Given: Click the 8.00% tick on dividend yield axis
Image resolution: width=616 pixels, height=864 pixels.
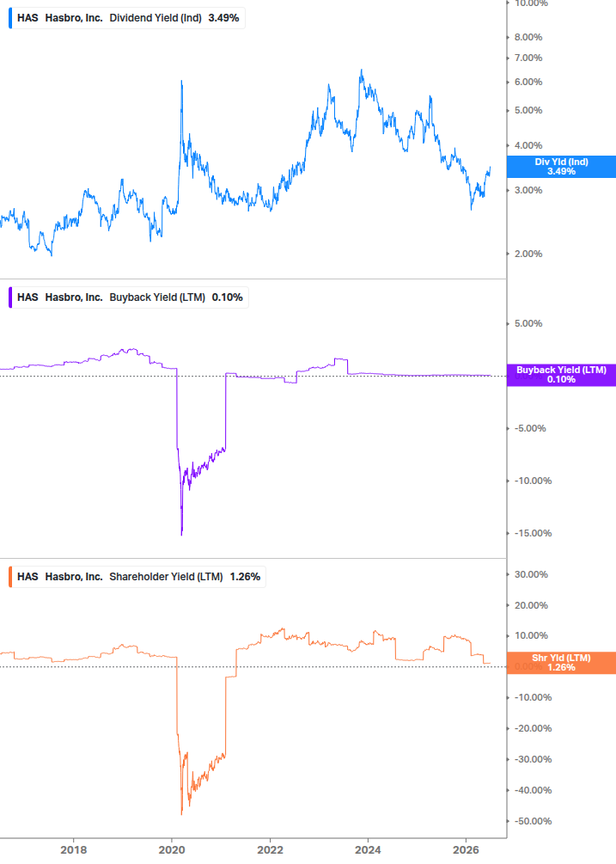Looking at the screenshot, I should 528,38.
